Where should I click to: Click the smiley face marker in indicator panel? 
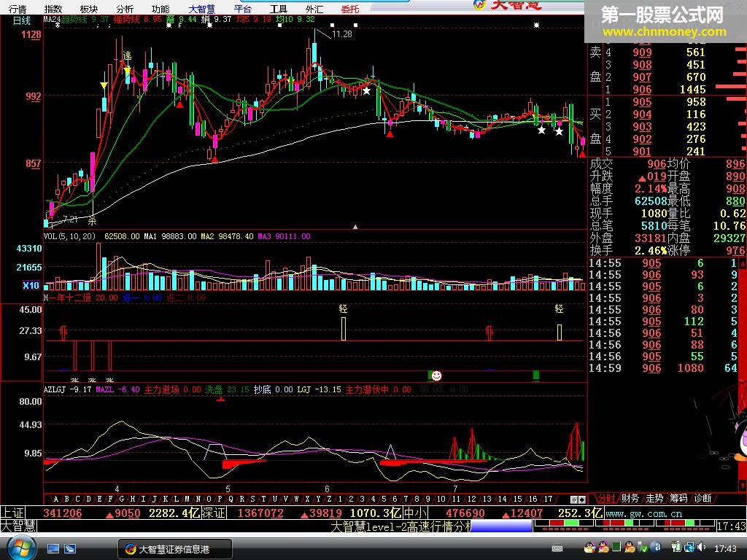tap(436, 376)
